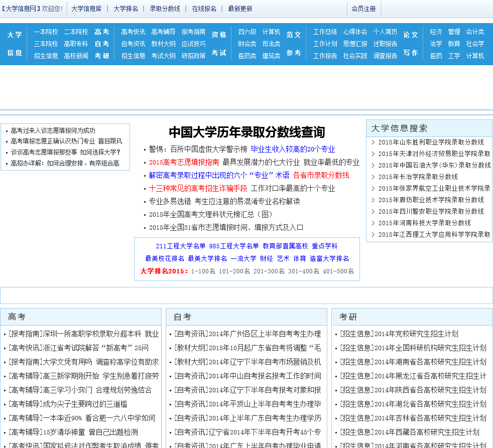Open 十三种常见的高考招生诈骗手段 link

[198, 188]
